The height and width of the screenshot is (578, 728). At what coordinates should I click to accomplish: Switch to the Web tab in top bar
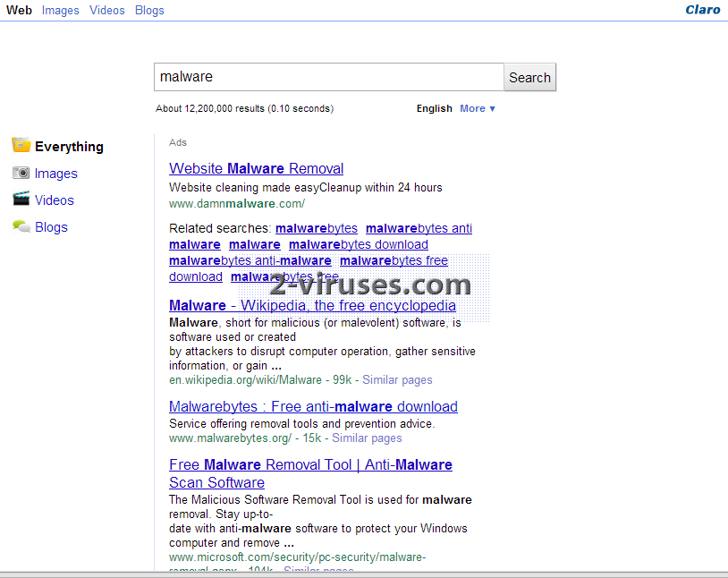coord(19,10)
